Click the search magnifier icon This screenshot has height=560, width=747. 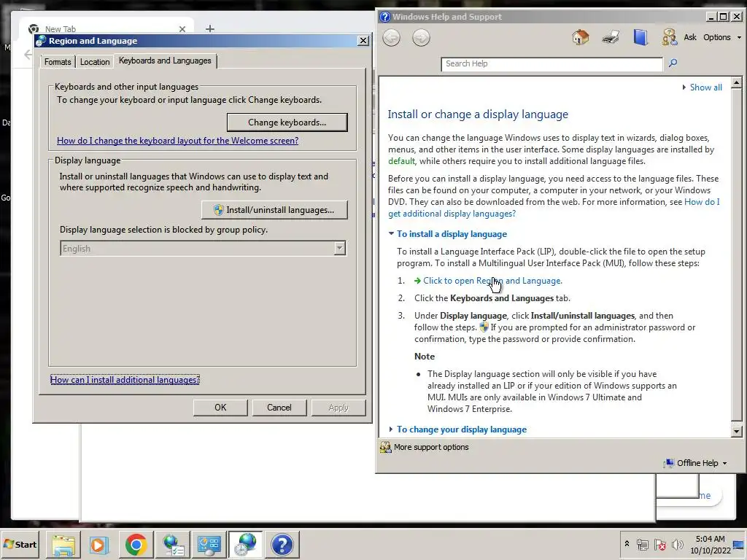(x=673, y=63)
